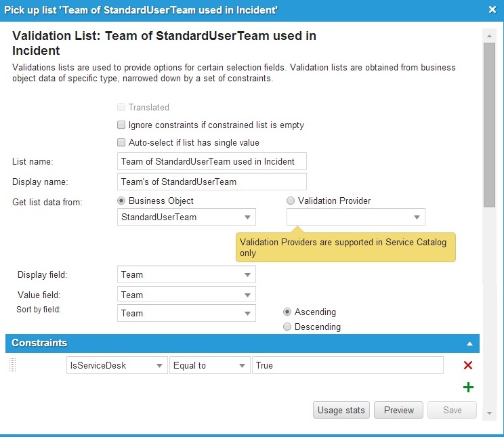Open the StandardUserTeam business object dropdown

[x=186, y=217]
